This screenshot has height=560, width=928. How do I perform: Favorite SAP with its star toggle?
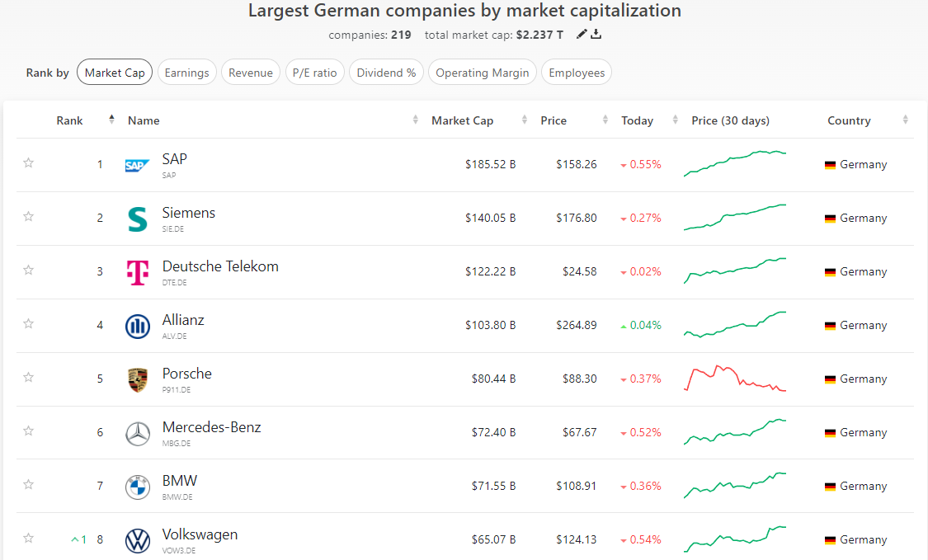click(29, 163)
